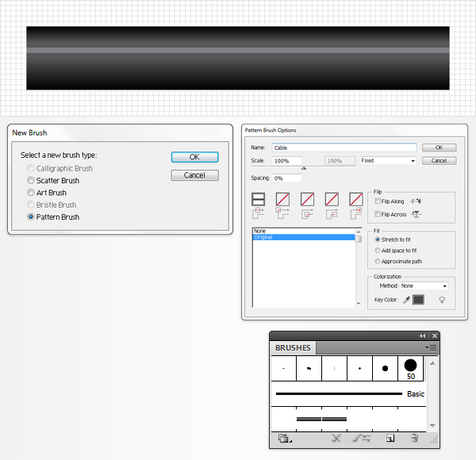Select the Basic brush stroke
Viewport: 476px width, 460px height.
[x=349, y=394]
